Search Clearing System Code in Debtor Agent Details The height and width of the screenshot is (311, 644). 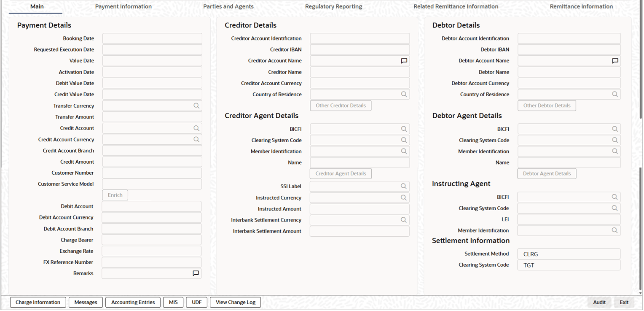click(615, 140)
